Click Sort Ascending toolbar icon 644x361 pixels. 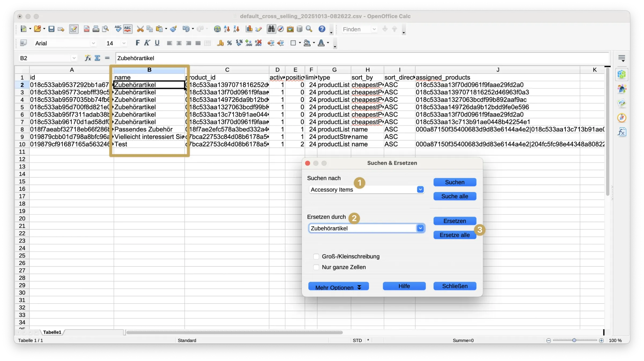pos(227,29)
